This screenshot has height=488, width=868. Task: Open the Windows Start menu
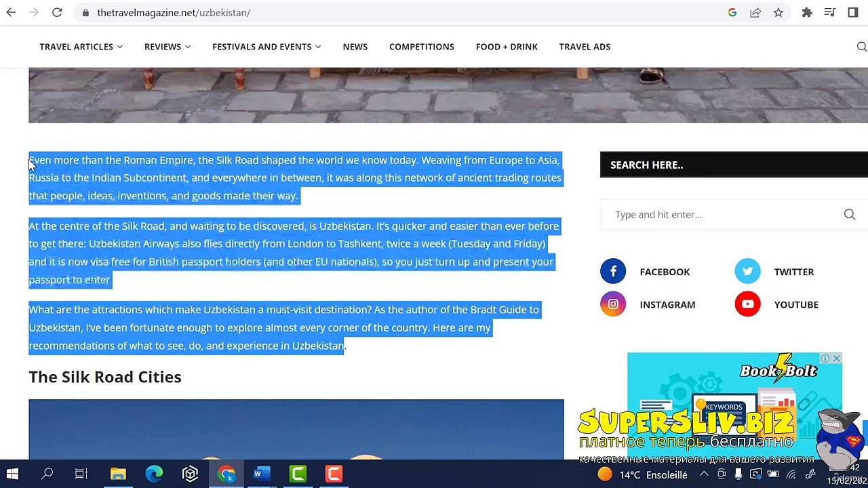(x=12, y=474)
